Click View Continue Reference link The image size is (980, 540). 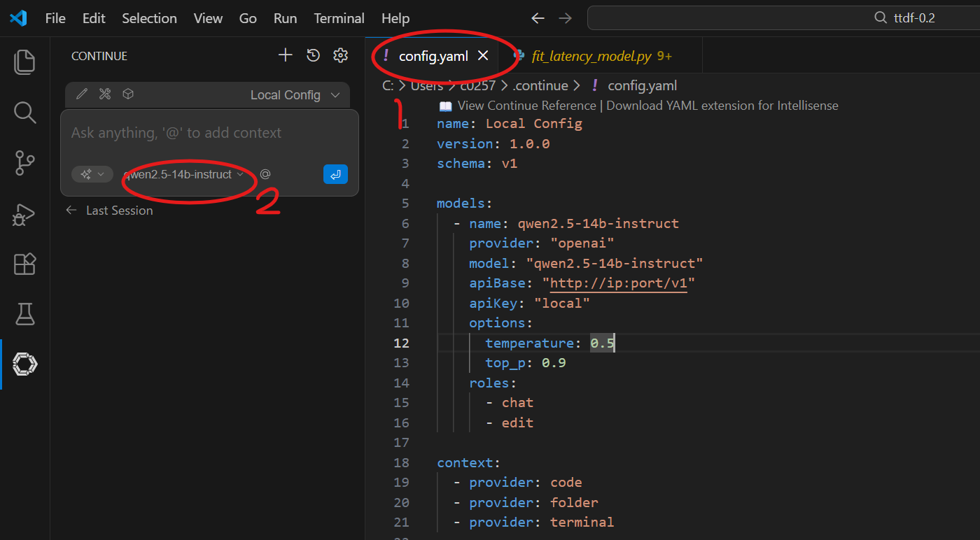click(x=526, y=106)
